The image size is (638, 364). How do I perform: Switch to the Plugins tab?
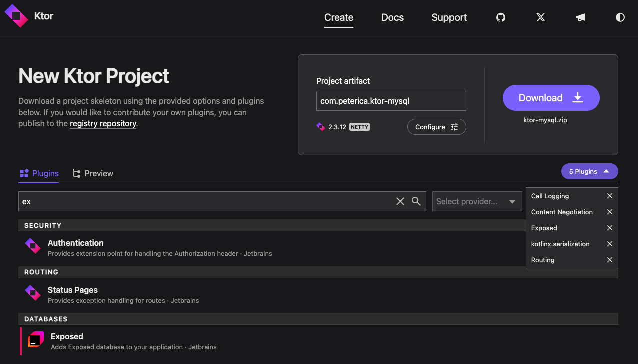tap(39, 173)
